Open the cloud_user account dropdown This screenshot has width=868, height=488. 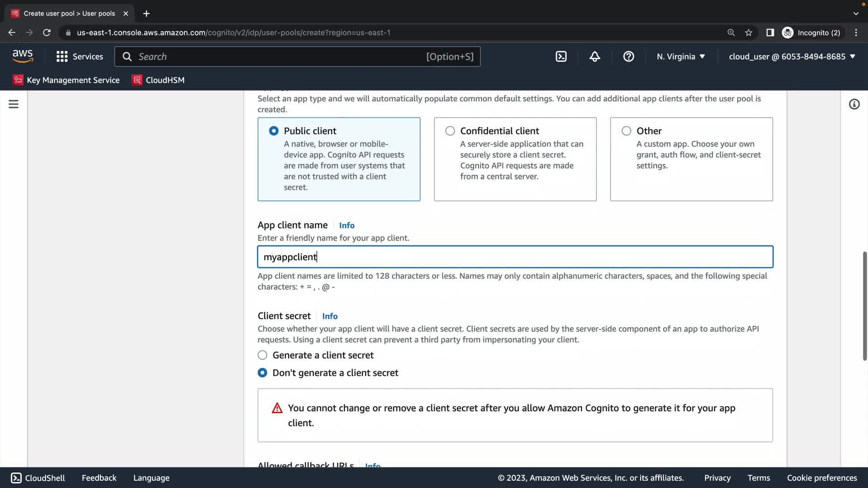tap(792, 56)
